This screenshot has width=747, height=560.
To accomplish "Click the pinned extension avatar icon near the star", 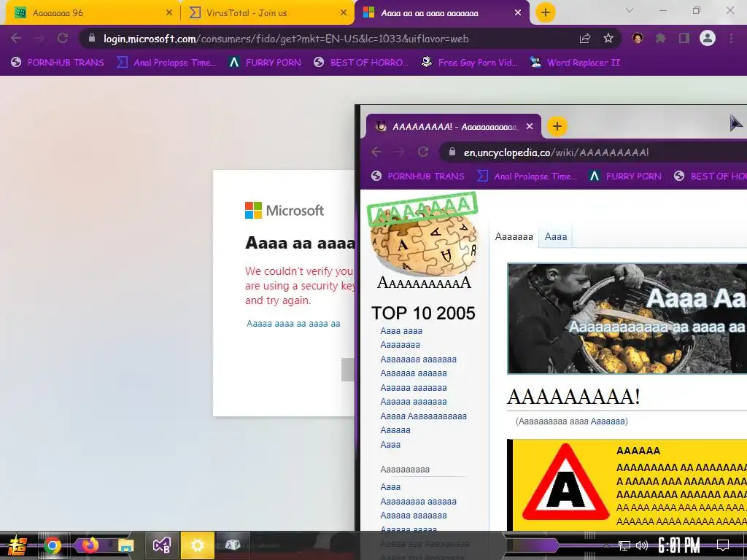I will pyautogui.click(x=638, y=38).
